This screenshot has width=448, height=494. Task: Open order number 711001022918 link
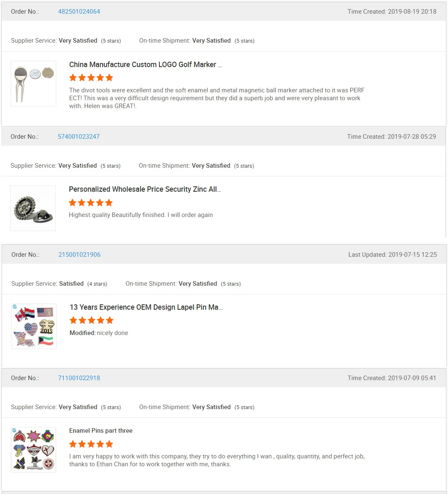79,378
